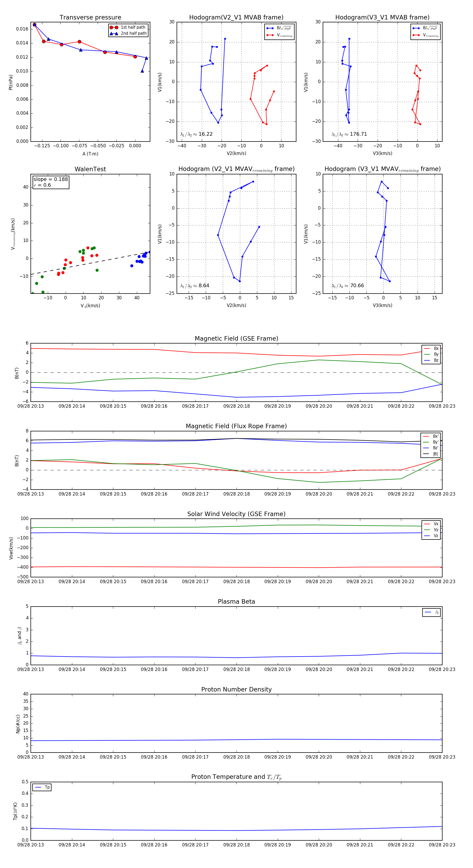Click the 'Magnetic Field (GSE Frame)' title
The image size is (473, 868).
tap(236, 339)
